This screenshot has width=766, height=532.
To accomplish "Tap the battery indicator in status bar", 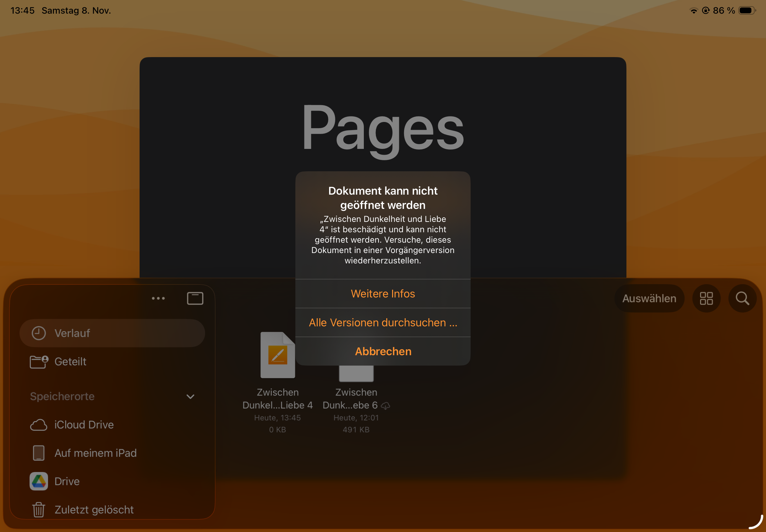I will tap(747, 10).
